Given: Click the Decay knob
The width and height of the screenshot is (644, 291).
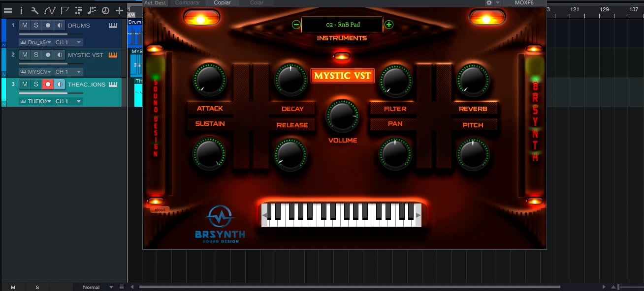Looking at the screenshot, I should coord(291,79).
